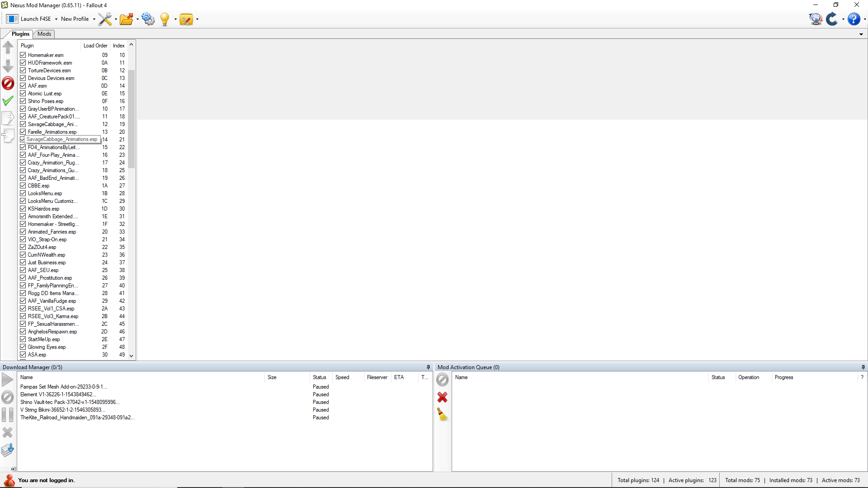868x488 pixels.
Task: Select ZaZOut4.esp plugin row
Action: 72,247
